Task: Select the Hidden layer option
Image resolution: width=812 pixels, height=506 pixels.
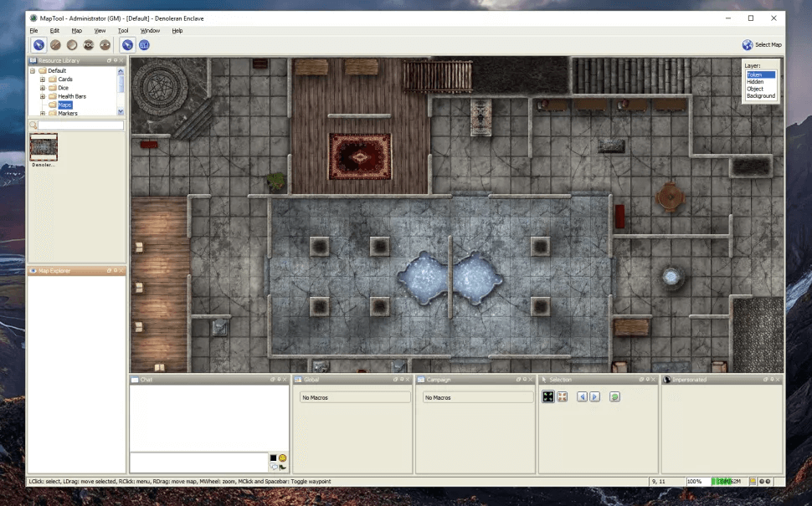Action: click(755, 82)
